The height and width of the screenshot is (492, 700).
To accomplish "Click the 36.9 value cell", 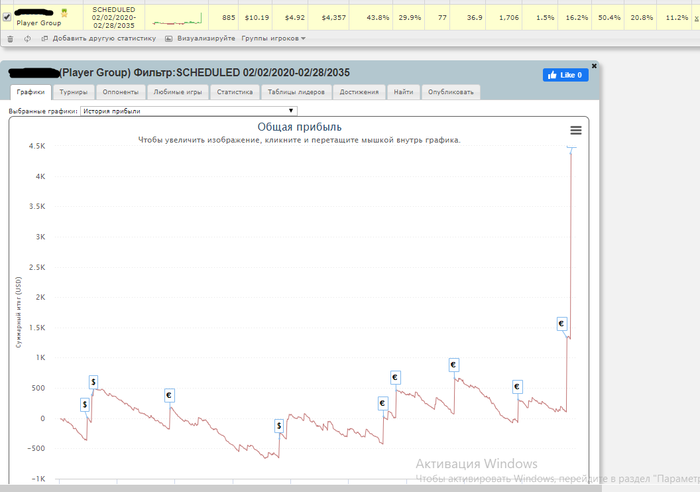I will pos(475,17).
